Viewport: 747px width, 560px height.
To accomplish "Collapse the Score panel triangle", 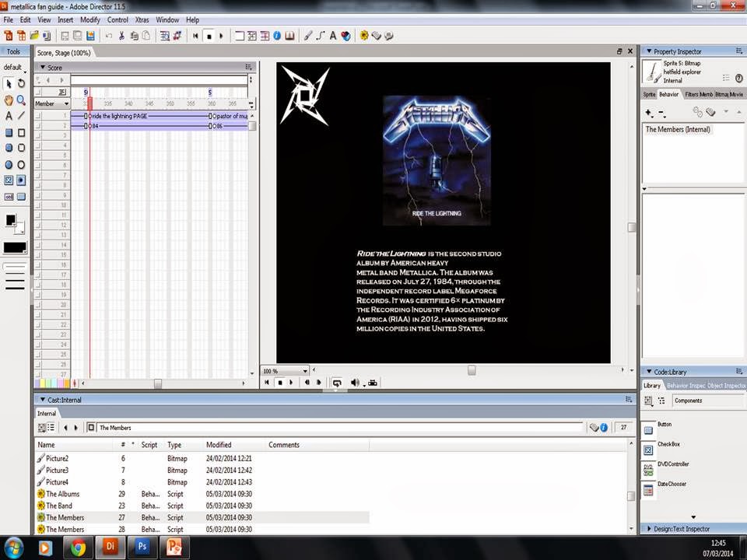I will [x=42, y=67].
